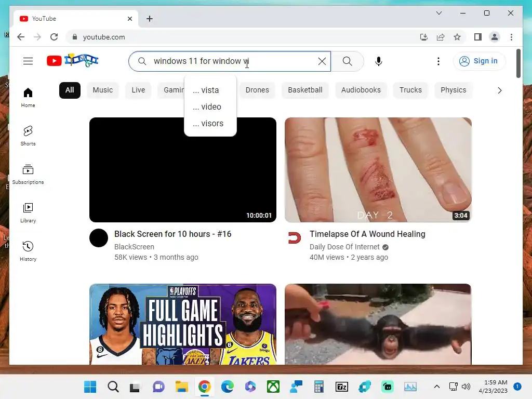Click the BlackScreen channel avatar

coord(99,238)
